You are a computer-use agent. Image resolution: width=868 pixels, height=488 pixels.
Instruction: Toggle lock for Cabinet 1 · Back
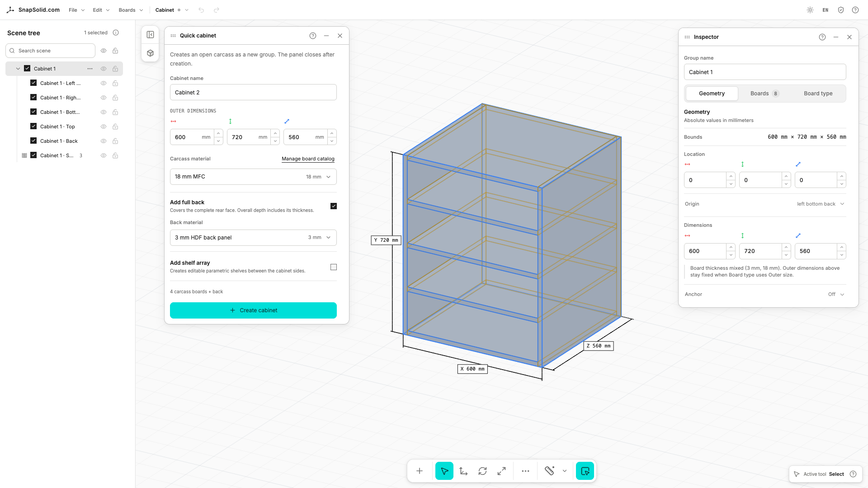pos(115,141)
